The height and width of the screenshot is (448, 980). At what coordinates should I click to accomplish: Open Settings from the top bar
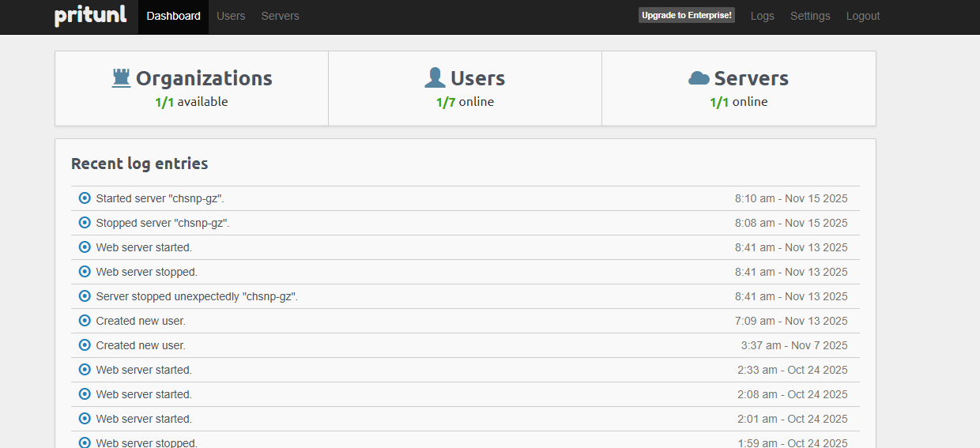click(x=810, y=16)
